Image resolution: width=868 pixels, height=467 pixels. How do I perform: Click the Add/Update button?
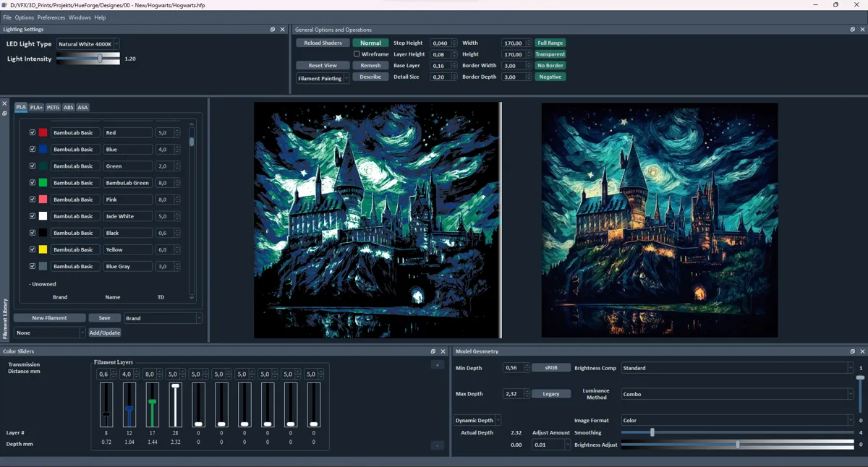(105, 333)
